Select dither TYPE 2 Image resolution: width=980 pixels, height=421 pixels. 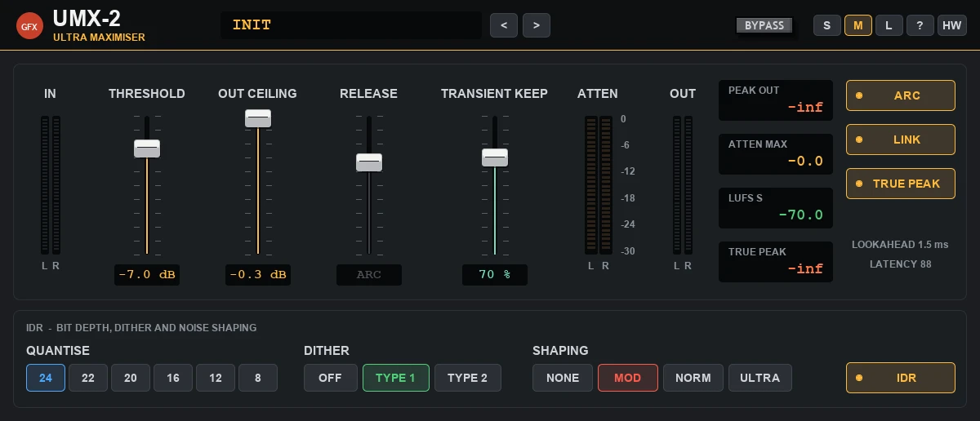tap(468, 378)
